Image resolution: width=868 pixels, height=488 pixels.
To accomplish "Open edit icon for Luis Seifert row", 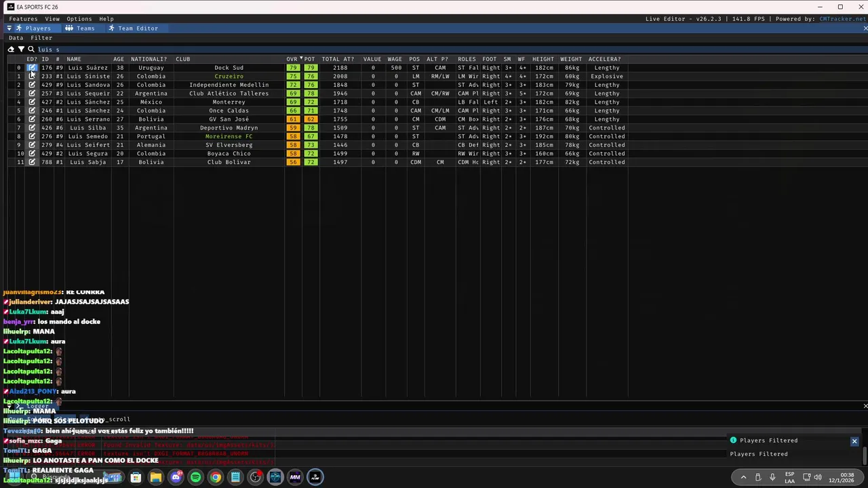I will click(32, 145).
